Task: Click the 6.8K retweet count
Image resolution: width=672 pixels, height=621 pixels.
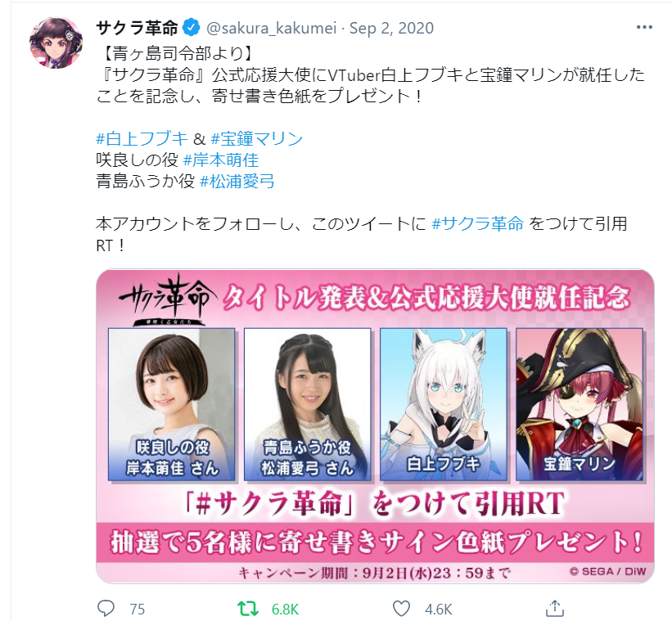Action: [x=285, y=609]
